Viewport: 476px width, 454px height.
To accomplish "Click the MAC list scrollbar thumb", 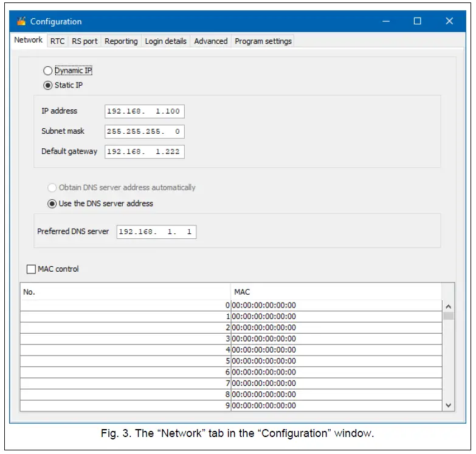I will (x=449, y=316).
